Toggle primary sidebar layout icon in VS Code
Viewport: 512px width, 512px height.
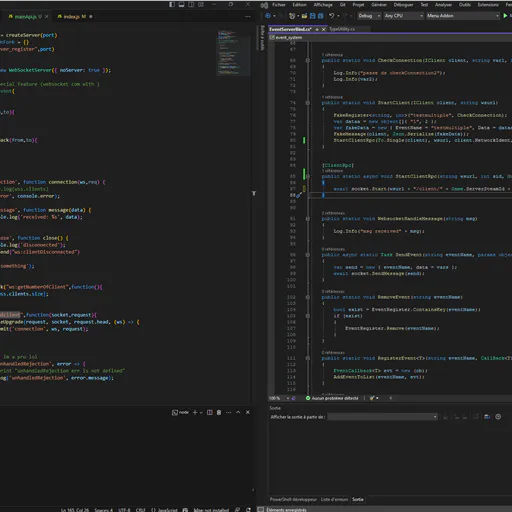coord(171,5)
